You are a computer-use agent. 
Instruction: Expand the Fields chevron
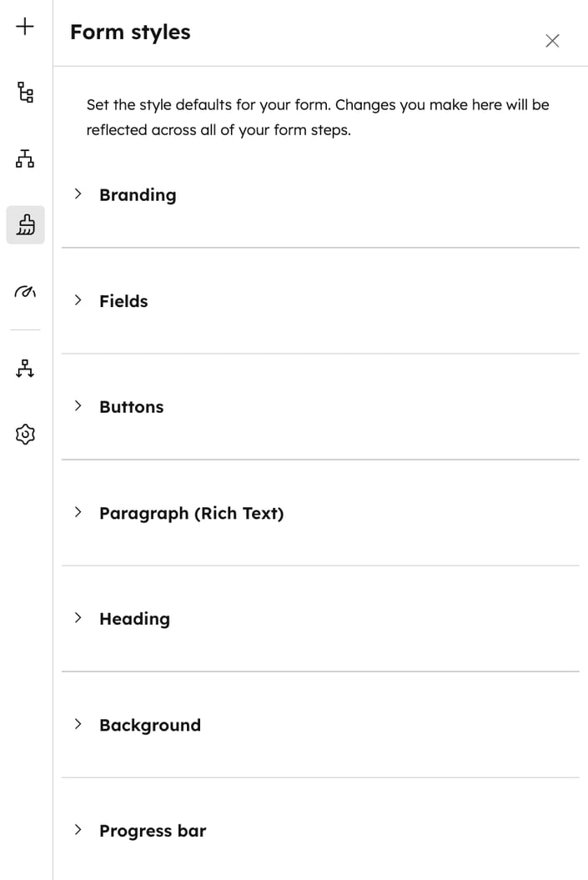tap(78, 300)
